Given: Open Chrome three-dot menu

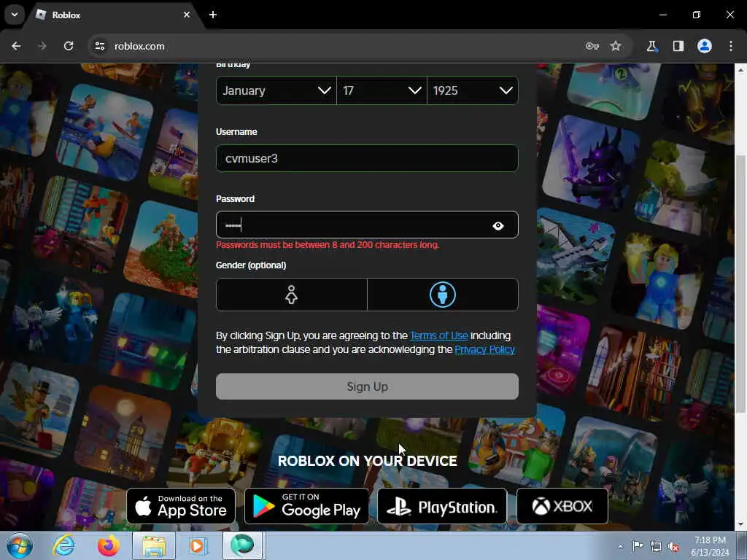Looking at the screenshot, I should 731,46.
